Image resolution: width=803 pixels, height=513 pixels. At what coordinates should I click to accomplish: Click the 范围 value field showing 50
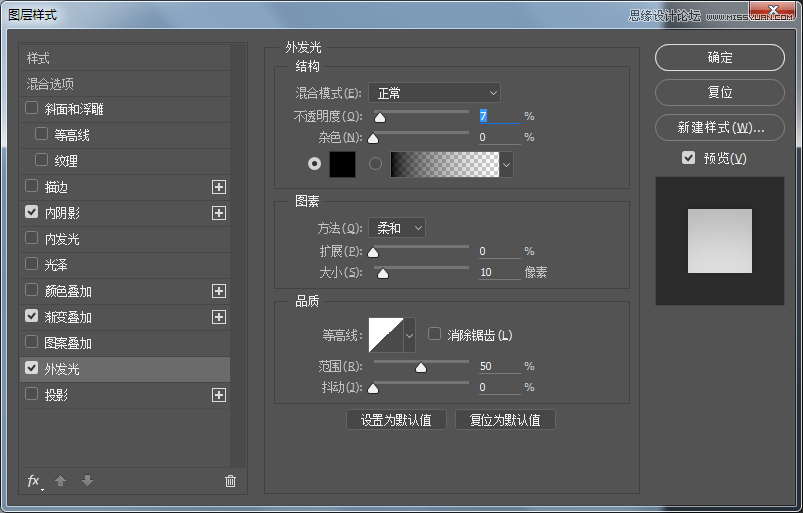click(500, 367)
